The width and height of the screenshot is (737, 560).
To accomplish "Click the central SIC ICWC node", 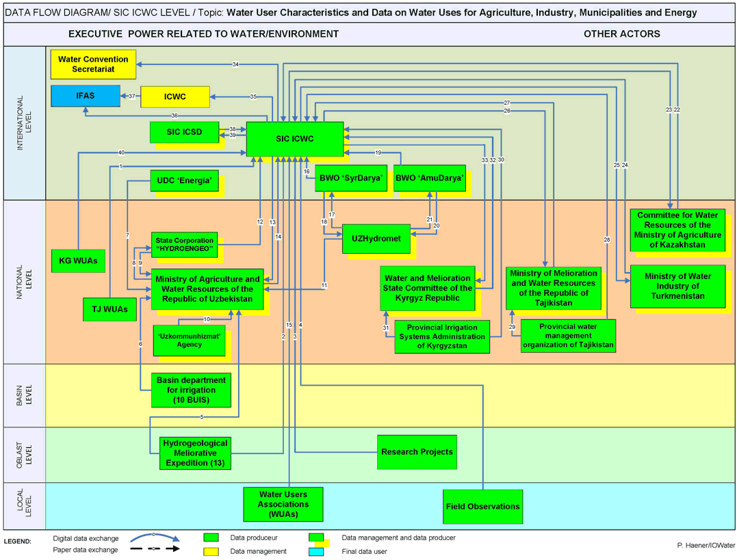I will 294,139.
